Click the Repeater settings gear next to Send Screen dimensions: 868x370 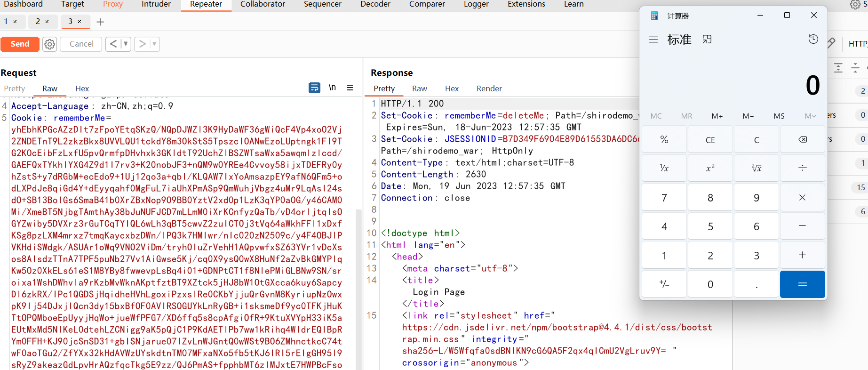tap(49, 44)
